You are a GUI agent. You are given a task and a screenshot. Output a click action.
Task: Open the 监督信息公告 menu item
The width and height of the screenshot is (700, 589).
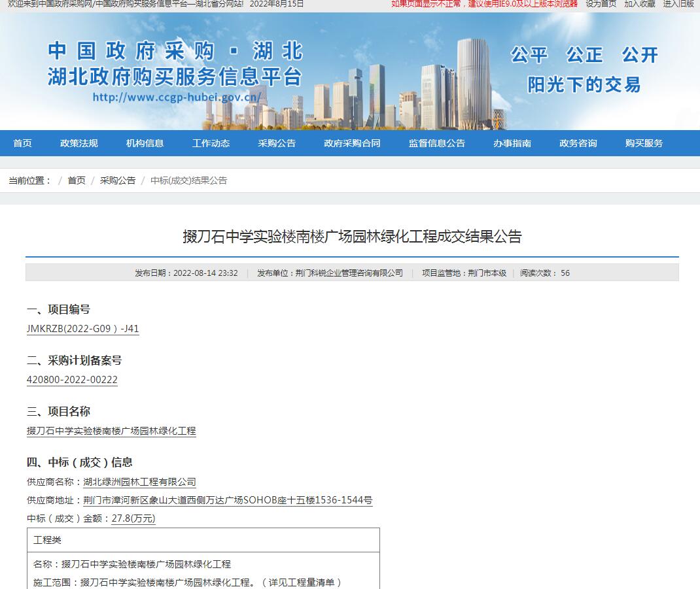click(x=437, y=143)
